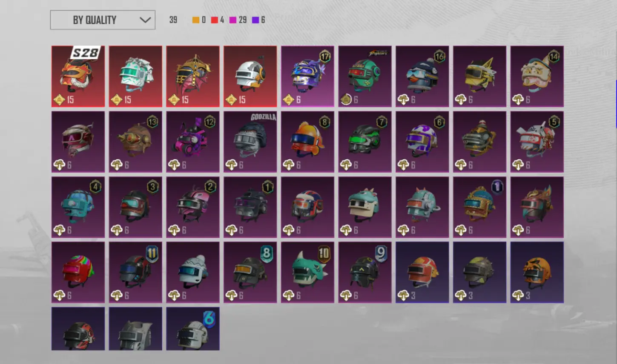
Task: Open the BY QUALITY sort dropdown
Action: pos(103,20)
